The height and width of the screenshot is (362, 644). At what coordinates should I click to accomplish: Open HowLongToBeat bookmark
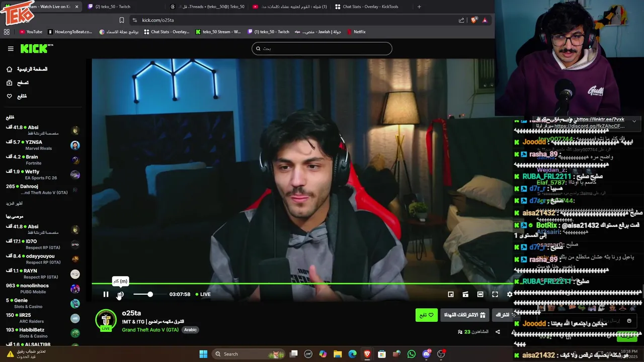coord(70,32)
